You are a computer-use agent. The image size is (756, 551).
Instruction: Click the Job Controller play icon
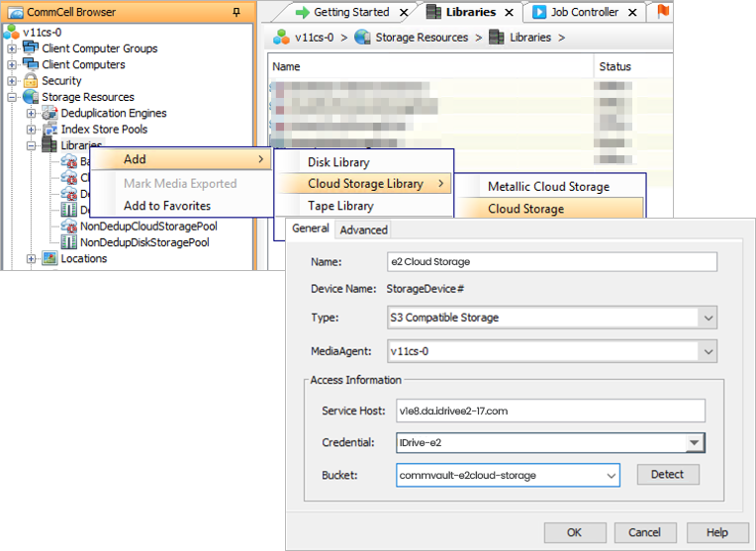539,12
